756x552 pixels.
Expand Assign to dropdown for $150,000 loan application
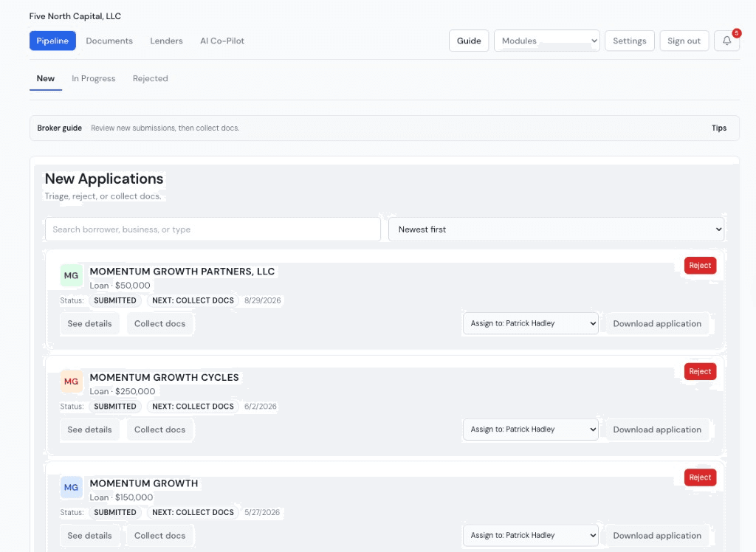pyautogui.click(x=530, y=536)
